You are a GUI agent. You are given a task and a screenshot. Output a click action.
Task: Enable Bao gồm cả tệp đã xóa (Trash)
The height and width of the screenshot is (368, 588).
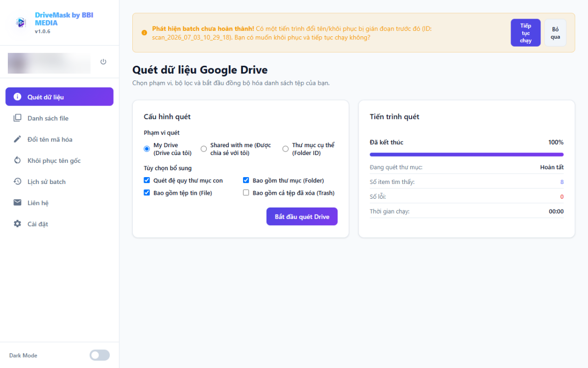(246, 193)
